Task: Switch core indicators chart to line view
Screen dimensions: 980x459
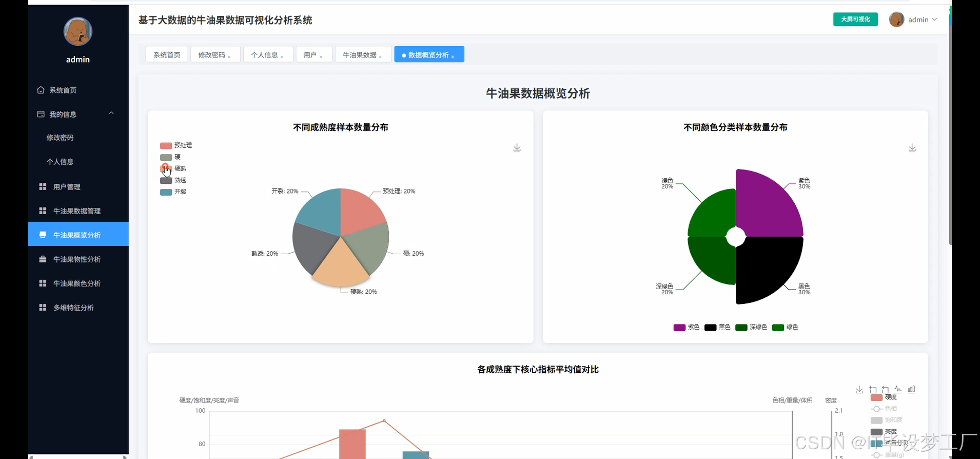Action: point(897,389)
